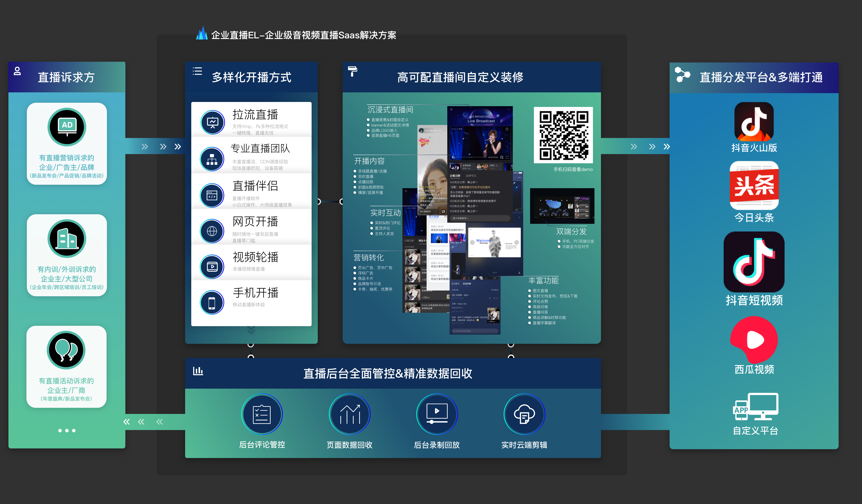This screenshot has height=504, width=862.
Task: Click the 抖音短视频 app icon
Action: click(x=754, y=262)
